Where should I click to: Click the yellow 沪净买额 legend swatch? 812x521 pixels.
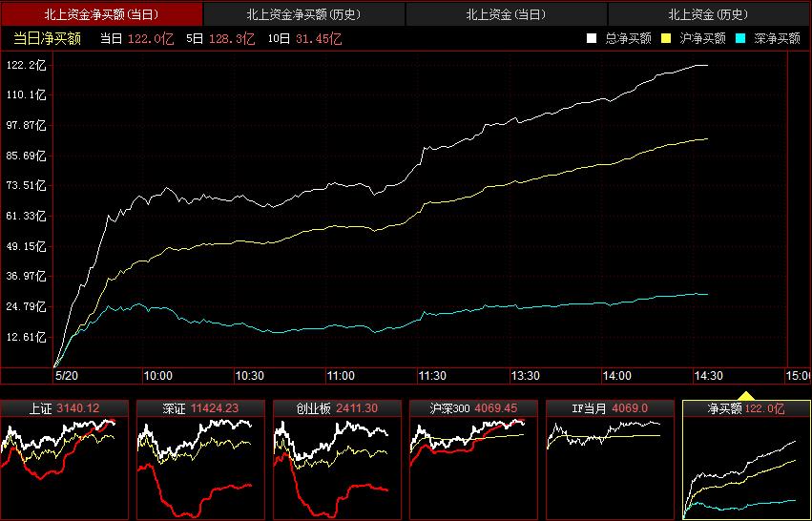[666, 39]
